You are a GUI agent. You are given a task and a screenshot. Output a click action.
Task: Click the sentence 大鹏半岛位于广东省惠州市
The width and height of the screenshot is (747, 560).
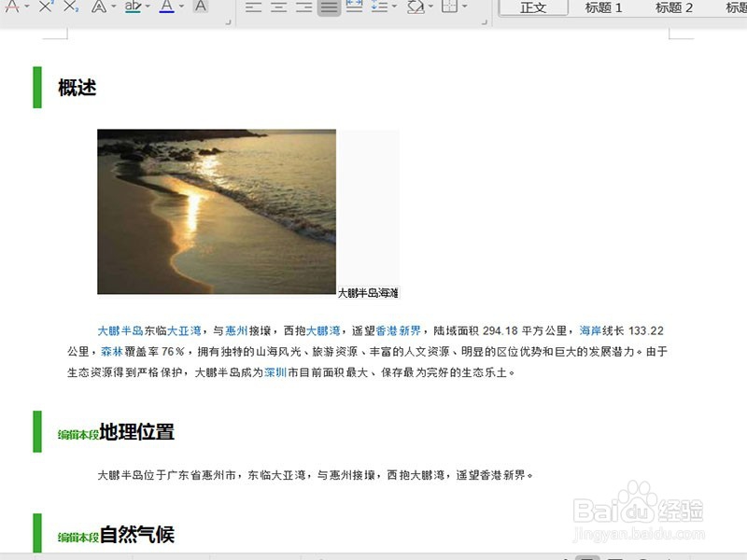[x=167, y=475]
